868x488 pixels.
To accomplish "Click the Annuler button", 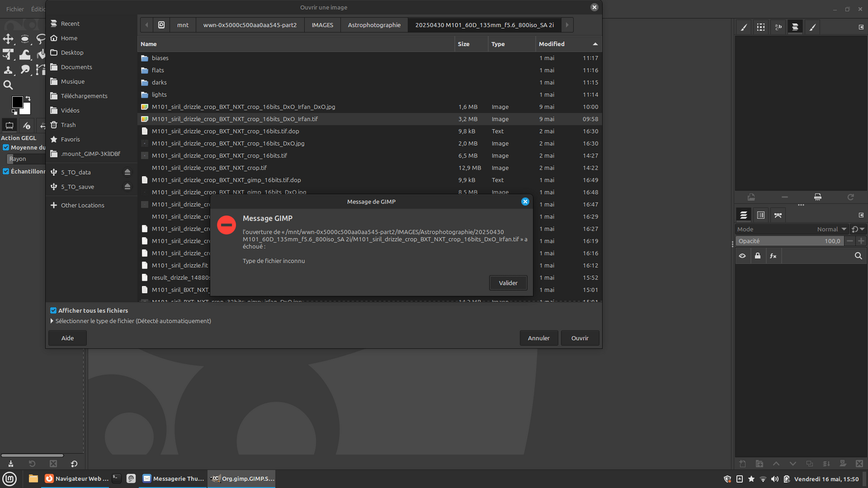I will tap(539, 338).
